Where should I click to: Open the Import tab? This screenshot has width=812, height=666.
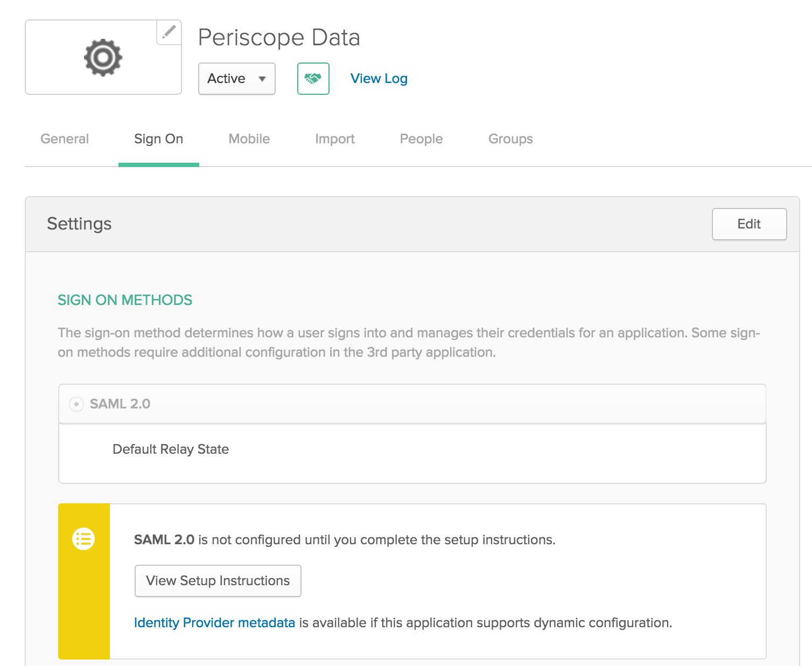click(x=335, y=139)
